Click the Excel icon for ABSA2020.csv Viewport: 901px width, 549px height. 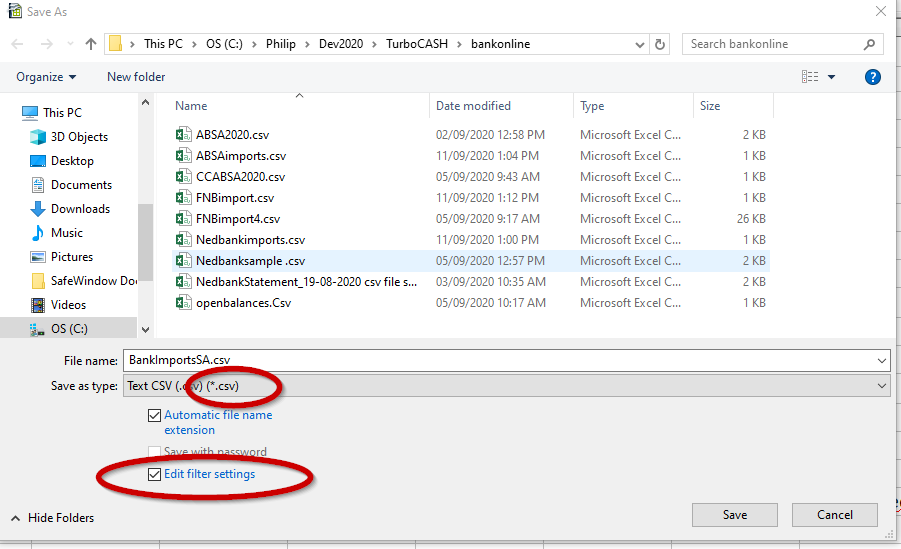coord(183,135)
